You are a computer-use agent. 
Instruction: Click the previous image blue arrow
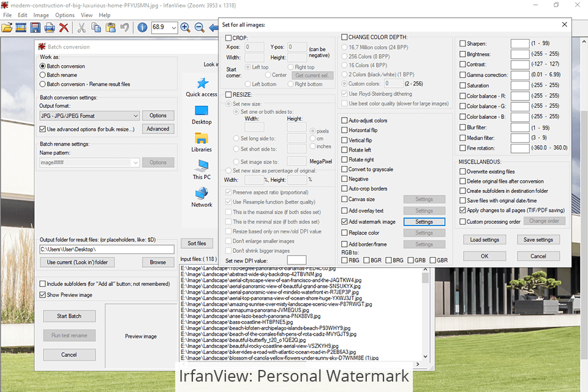click(214, 28)
